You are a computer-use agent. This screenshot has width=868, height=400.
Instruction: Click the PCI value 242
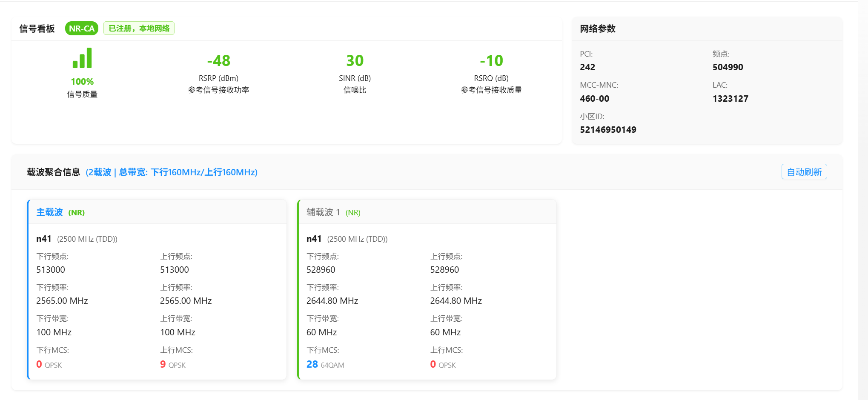tap(587, 67)
